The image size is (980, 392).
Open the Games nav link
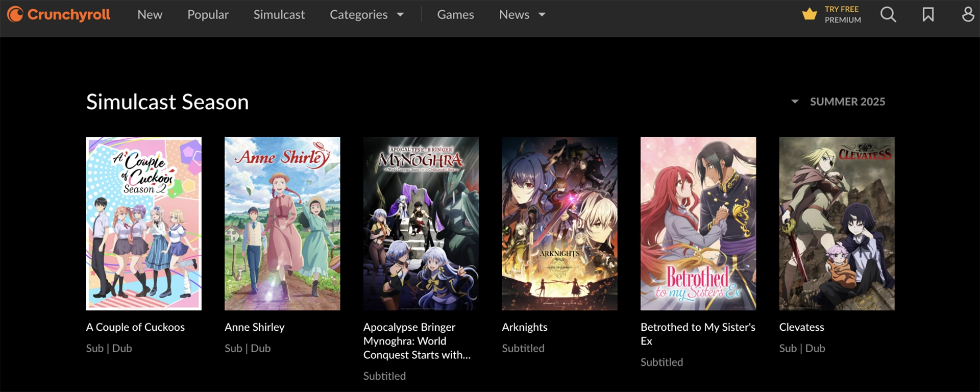(x=455, y=15)
